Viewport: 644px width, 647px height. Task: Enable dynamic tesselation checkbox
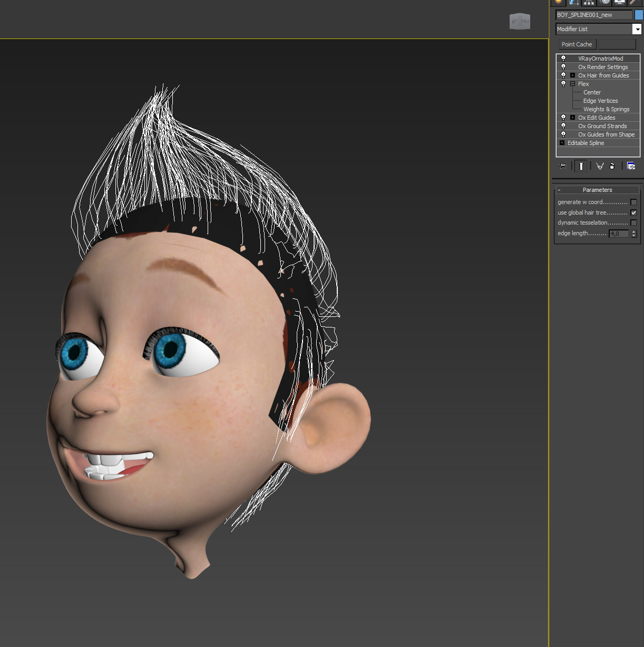[x=633, y=223]
